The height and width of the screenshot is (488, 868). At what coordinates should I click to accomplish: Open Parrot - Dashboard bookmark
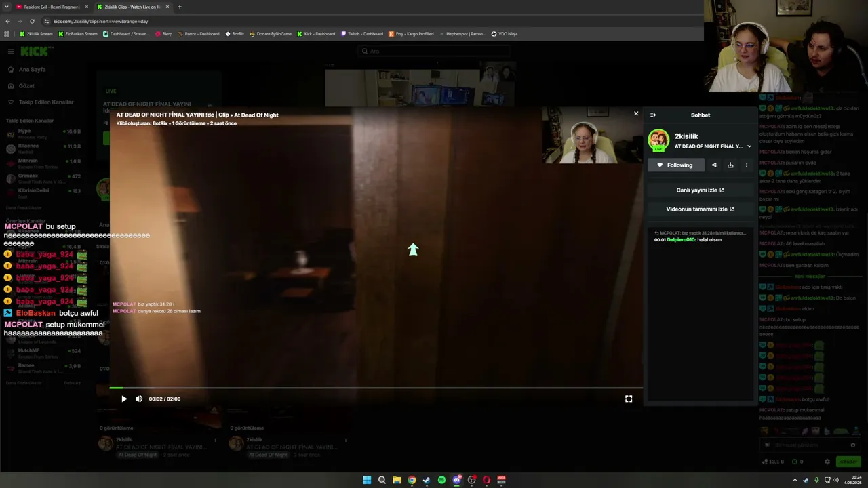(x=199, y=34)
